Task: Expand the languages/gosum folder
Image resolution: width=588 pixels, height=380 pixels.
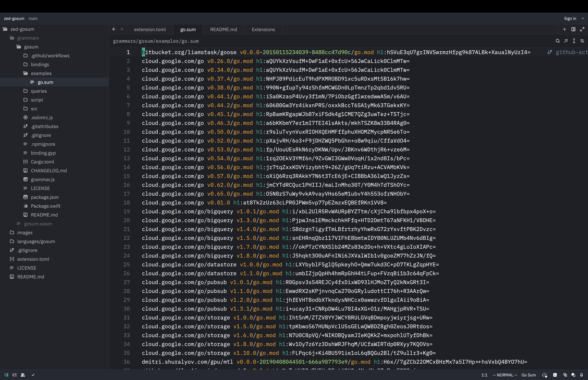Action: (54, 241)
